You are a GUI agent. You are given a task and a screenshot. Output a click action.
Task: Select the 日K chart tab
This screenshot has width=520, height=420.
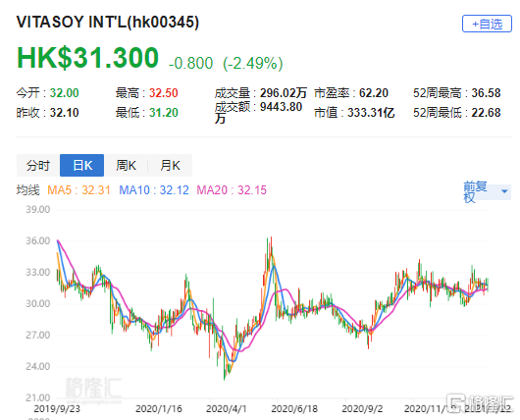[x=81, y=165]
